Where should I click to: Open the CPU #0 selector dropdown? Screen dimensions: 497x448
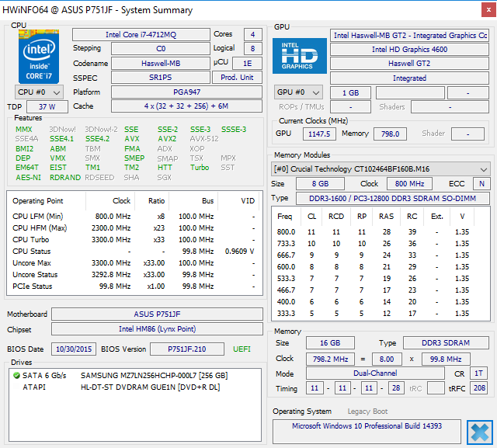point(39,92)
